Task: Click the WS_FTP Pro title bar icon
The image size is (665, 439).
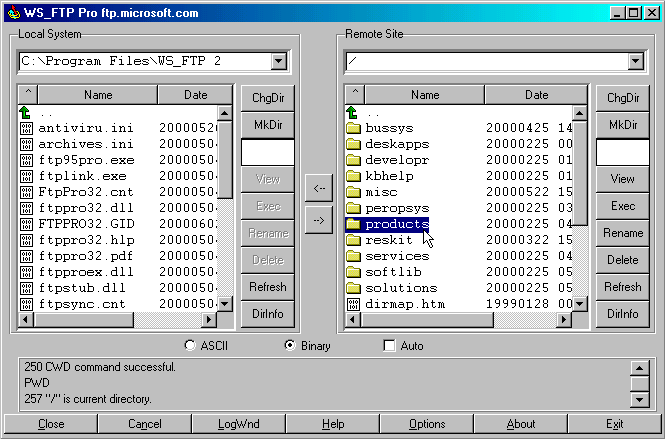Action: (x=14, y=13)
